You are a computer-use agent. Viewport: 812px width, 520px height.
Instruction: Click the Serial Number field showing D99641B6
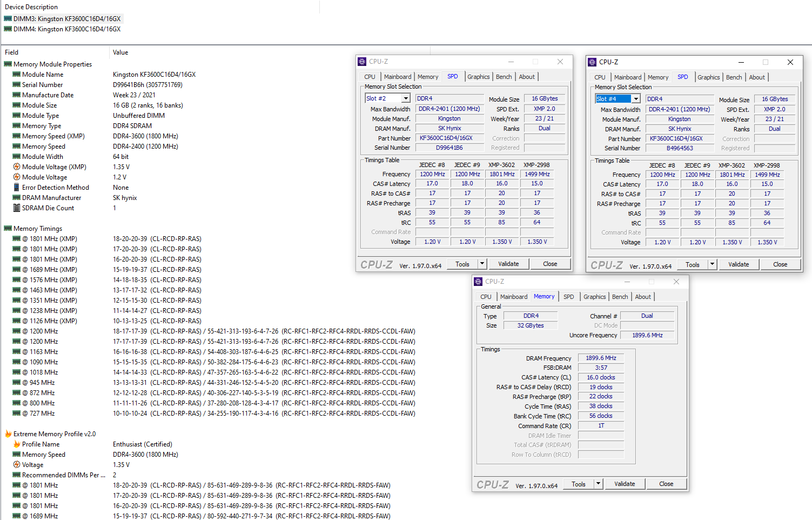pos(449,148)
